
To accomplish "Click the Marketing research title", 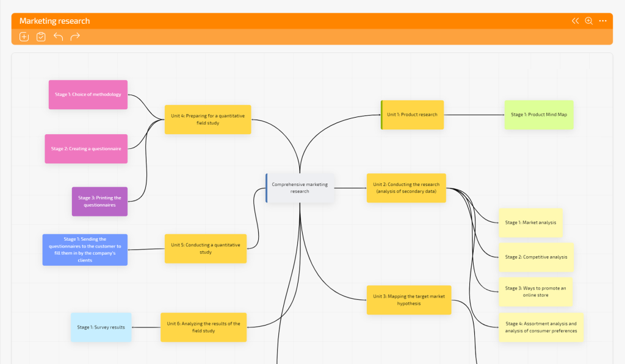I will [54, 21].
